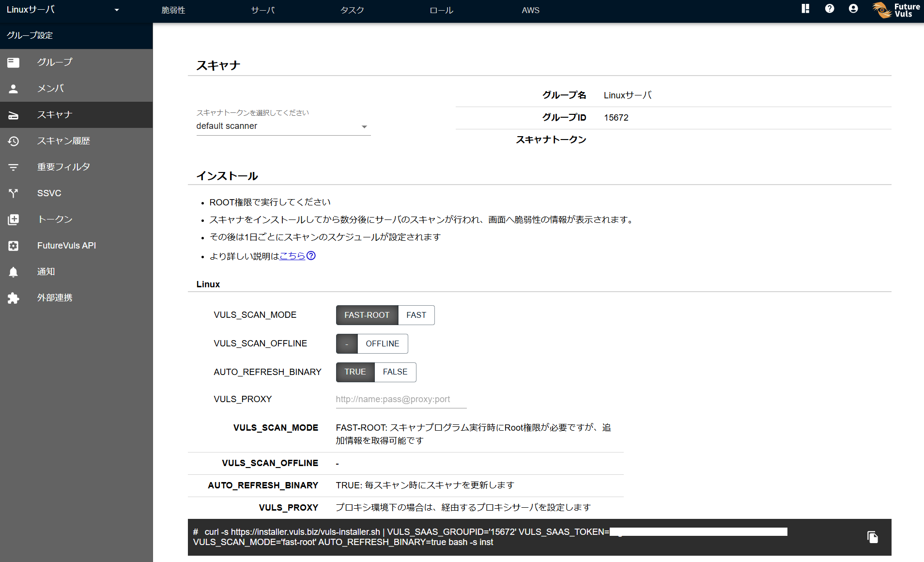Click the VULS_PROXY input field
924x562 pixels.
pyautogui.click(x=400, y=399)
